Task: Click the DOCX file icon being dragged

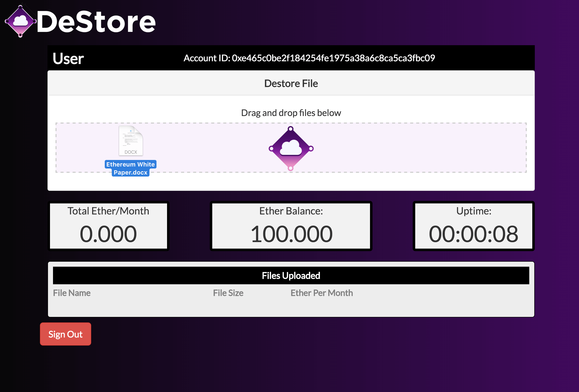Action: 131,141
